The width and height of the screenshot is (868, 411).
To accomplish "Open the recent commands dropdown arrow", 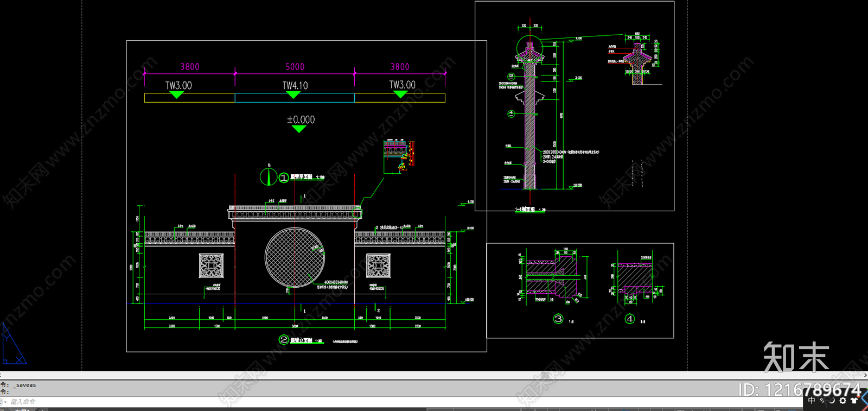I will click(x=5, y=402).
